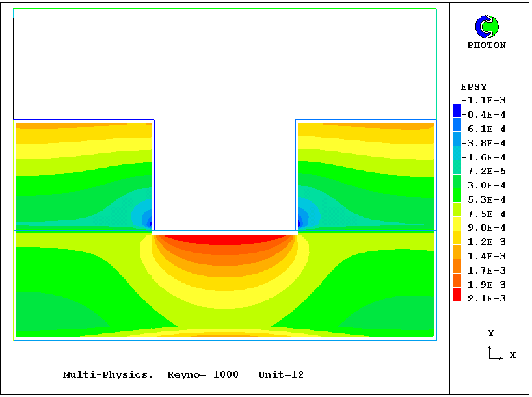Select the dark blue legend color swatch
Image resolution: width=532 pixels, height=397 pixels.
pos(457,110)
